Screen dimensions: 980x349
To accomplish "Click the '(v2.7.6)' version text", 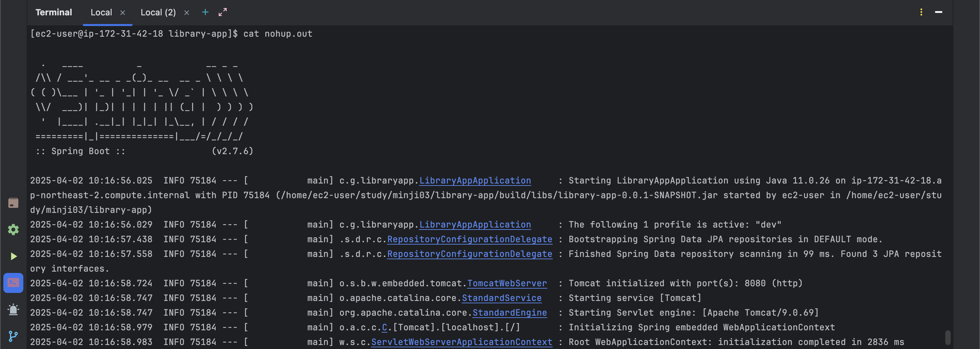I will (232, 151).
